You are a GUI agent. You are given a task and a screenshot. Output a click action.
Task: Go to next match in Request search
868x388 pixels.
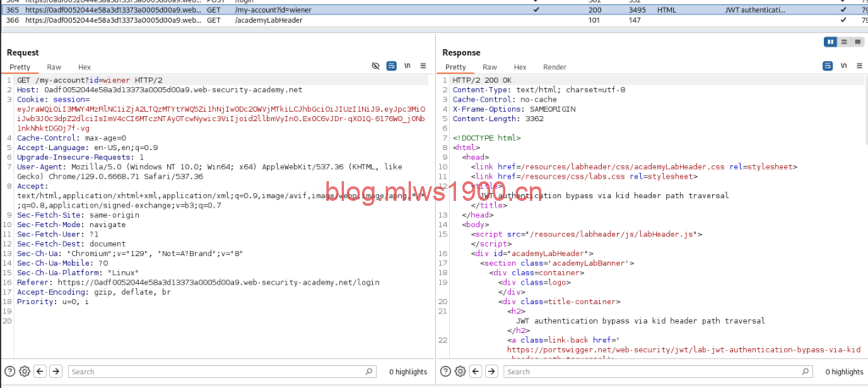55,371
